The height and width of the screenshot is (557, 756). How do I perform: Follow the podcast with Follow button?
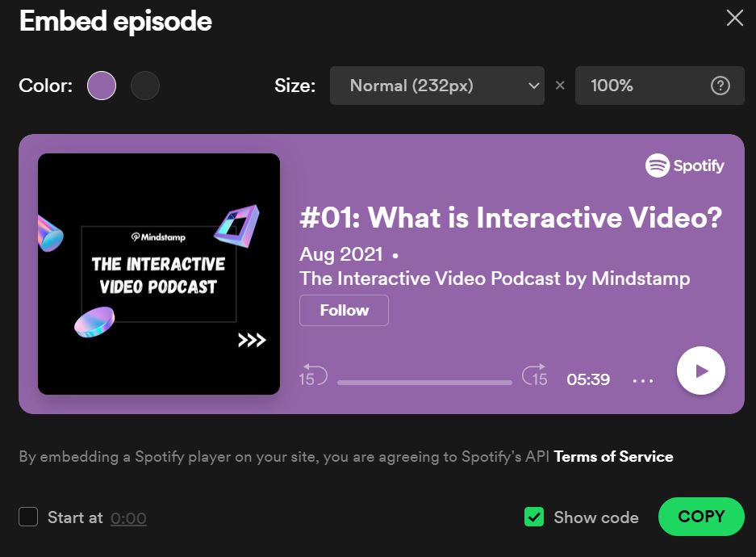point(344,311)
